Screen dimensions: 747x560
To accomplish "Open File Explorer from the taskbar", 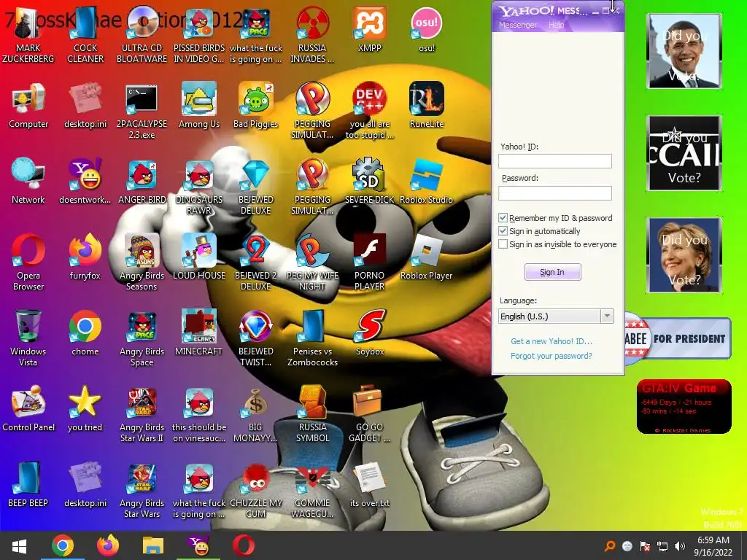I will pyautogui.click(x=153, y=545).
